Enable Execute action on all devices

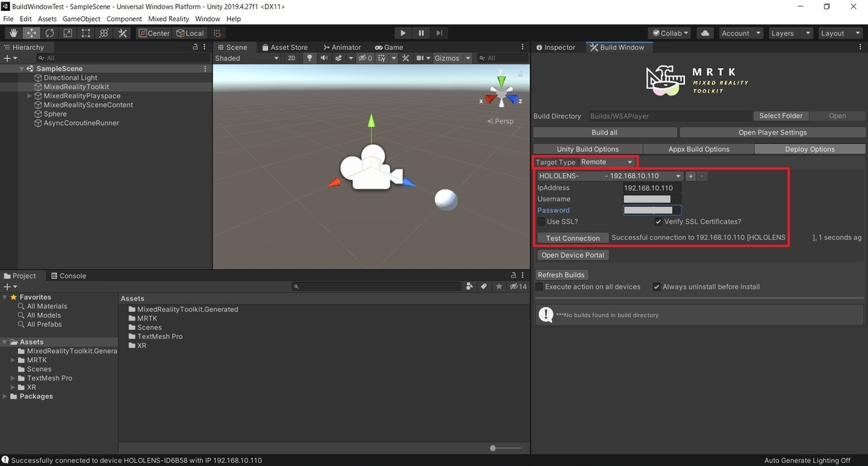tap(539, 287)
